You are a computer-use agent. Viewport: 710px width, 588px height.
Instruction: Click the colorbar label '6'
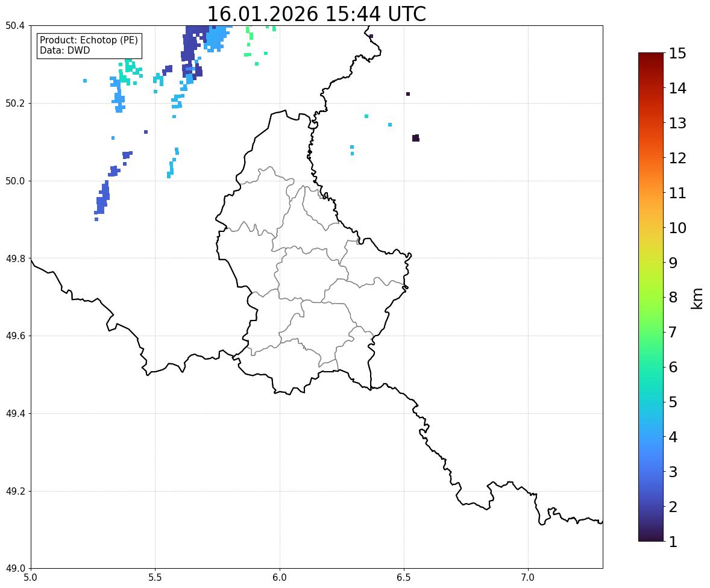click(x=673, y=367)
